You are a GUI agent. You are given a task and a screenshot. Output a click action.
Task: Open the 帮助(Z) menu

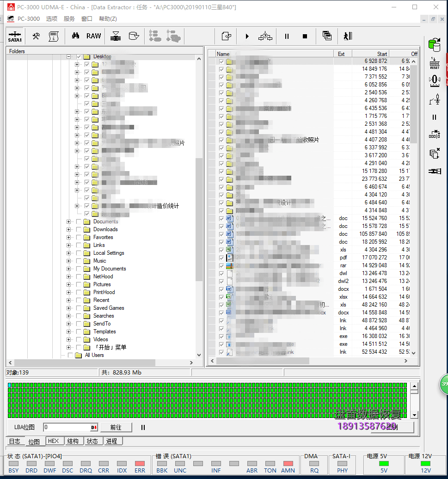(x=108, y=18)
